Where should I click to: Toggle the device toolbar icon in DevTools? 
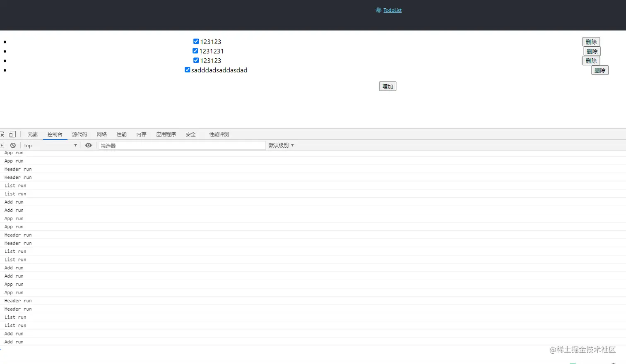click(x=12, y=134)
